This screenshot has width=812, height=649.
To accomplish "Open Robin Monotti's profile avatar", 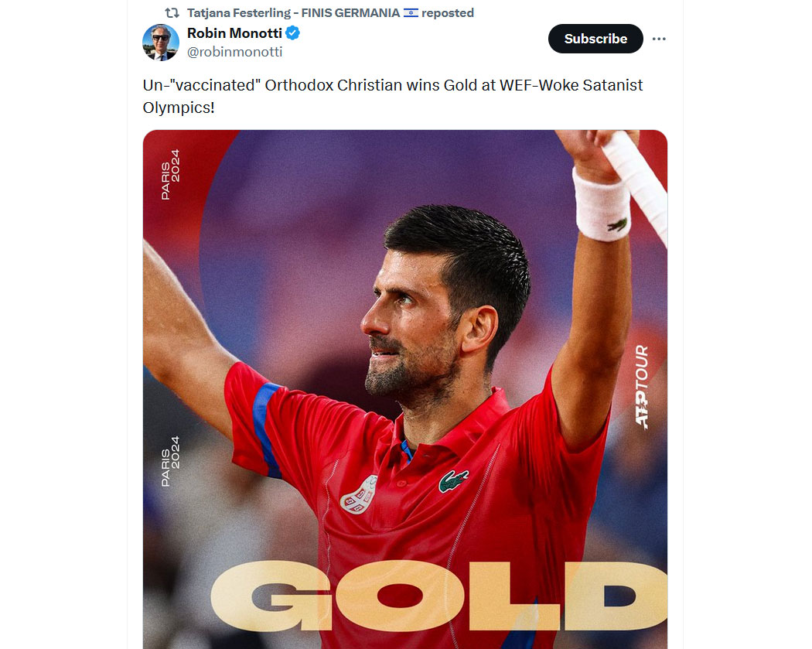I will (x=161, y=43).
